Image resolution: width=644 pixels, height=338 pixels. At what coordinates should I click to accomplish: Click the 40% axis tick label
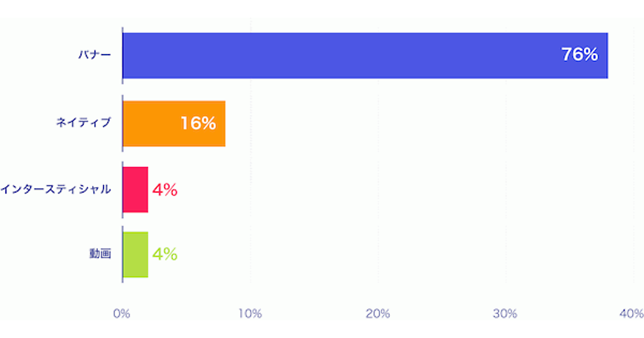pyautogui.click(x=632, y=314)
